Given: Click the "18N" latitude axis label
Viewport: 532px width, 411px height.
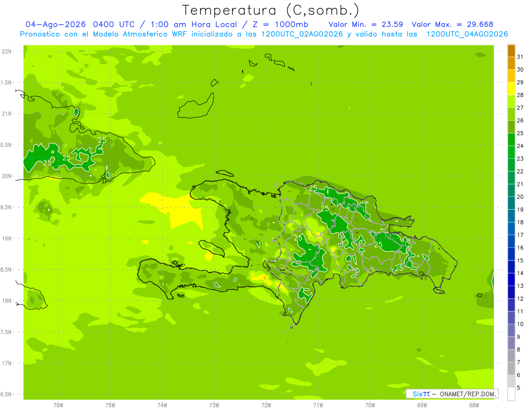Looking at the screenshot, I should pos(7,301).
